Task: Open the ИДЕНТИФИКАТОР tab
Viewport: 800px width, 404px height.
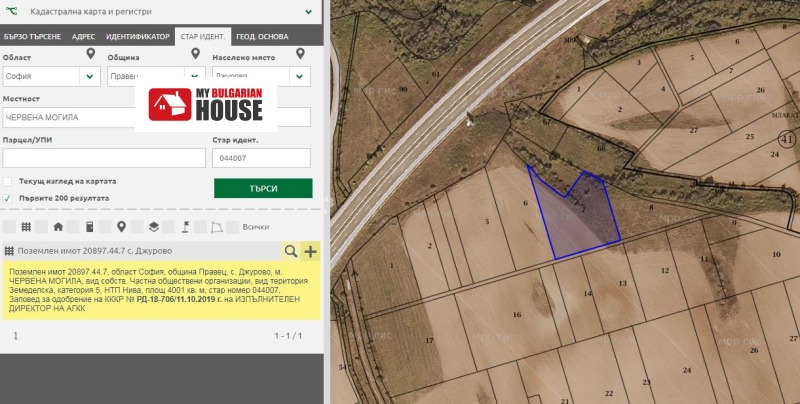Action: coord(138,37)
